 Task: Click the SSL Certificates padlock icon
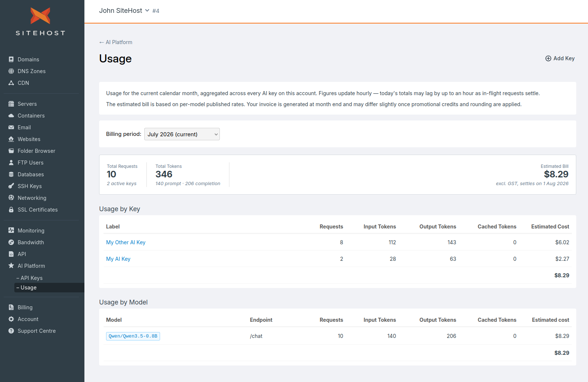click(x=11, y=210)
